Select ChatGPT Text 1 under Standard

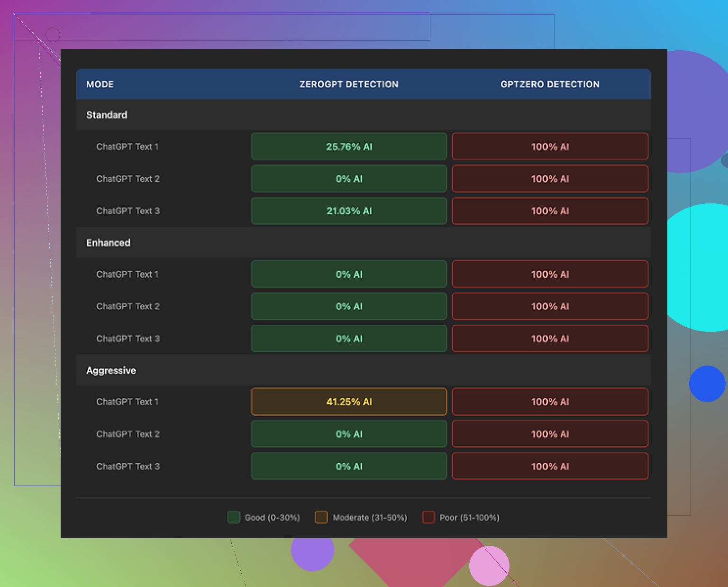(127, 147)
